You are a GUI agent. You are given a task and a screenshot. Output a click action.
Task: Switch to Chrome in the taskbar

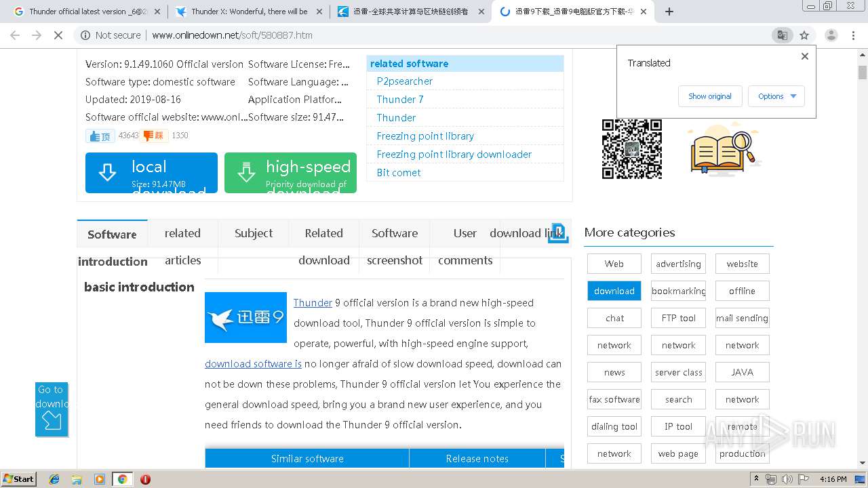pos(122,479)
